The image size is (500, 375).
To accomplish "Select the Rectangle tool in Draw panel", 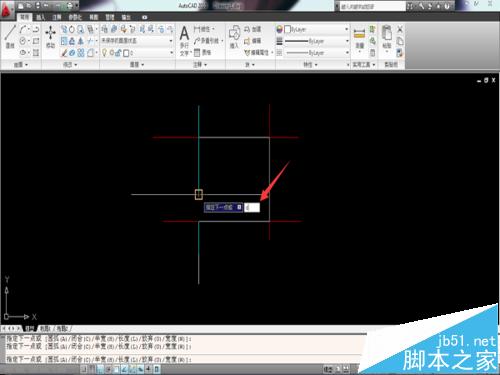I will coord(36,41).
